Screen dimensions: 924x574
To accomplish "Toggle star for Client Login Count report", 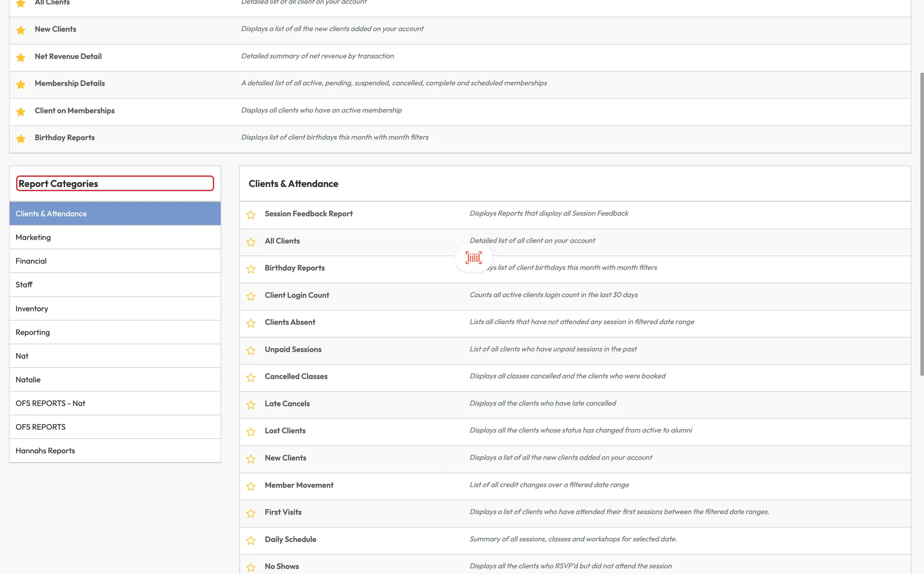I will pos(251,296).
